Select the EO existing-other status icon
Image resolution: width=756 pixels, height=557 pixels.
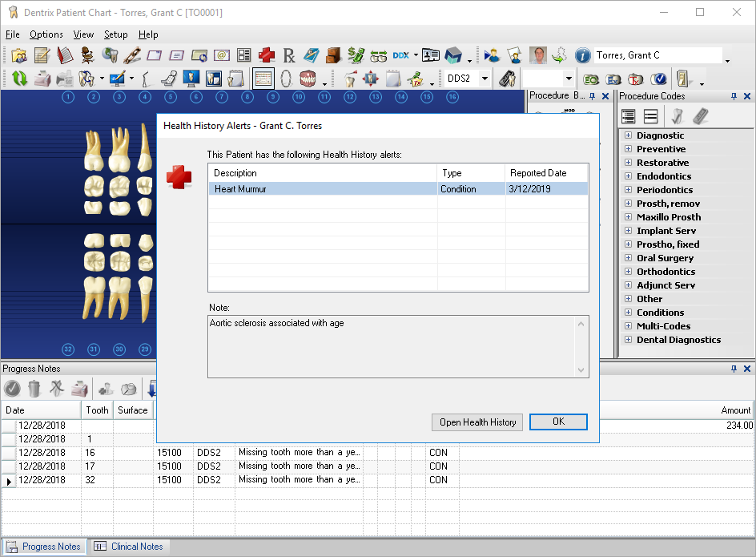click(x=591, y=79)
